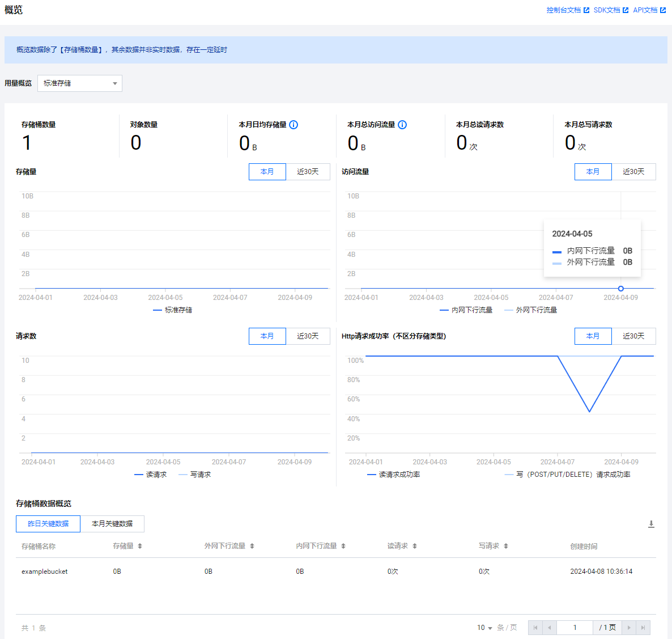672x639 pixels.
Task: Sort table by 外网下行流量 column arrows
Action: [252, 546]
